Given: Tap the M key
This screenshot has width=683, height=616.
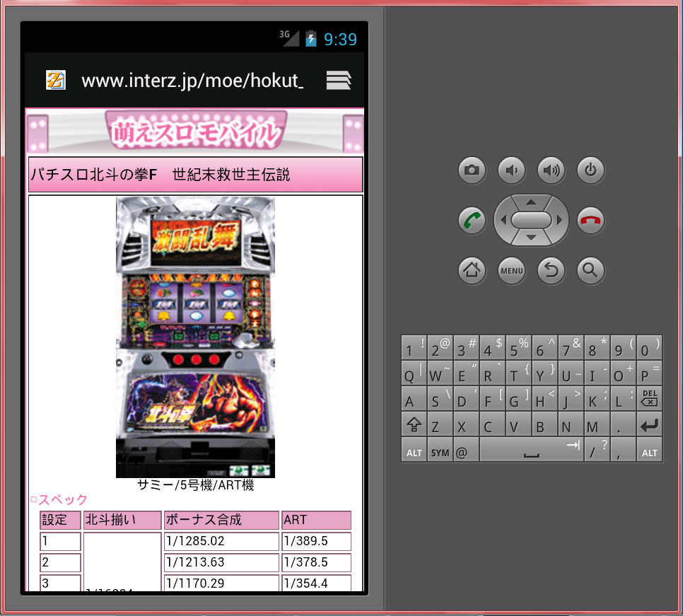Looking at the screenshot, I should point(597,424).
